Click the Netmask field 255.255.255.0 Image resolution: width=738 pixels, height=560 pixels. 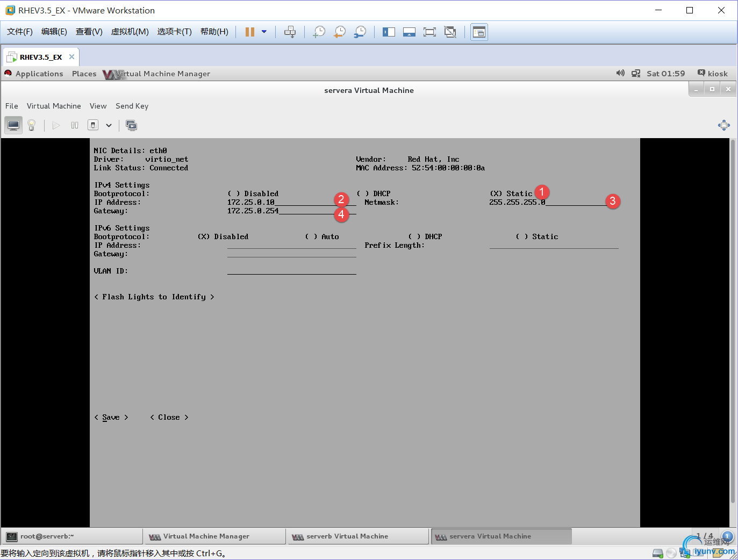pos(554,202)
